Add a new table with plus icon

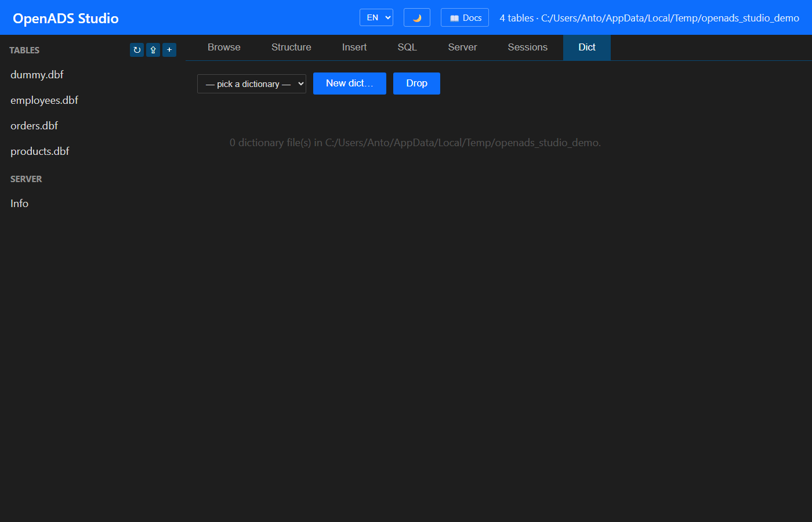pyautogui.click(x=169, y=50)
